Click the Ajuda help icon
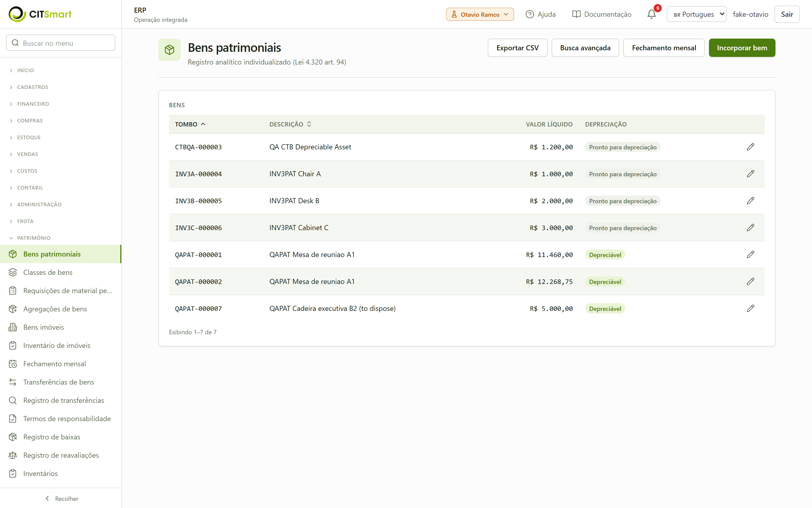This screenshot has width=812, height=508. pos(530,14)
